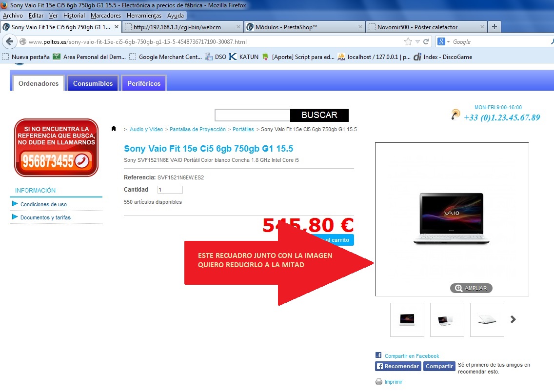
Task: Select the third closed laptop thumbnail
Action: pos(487,320)
